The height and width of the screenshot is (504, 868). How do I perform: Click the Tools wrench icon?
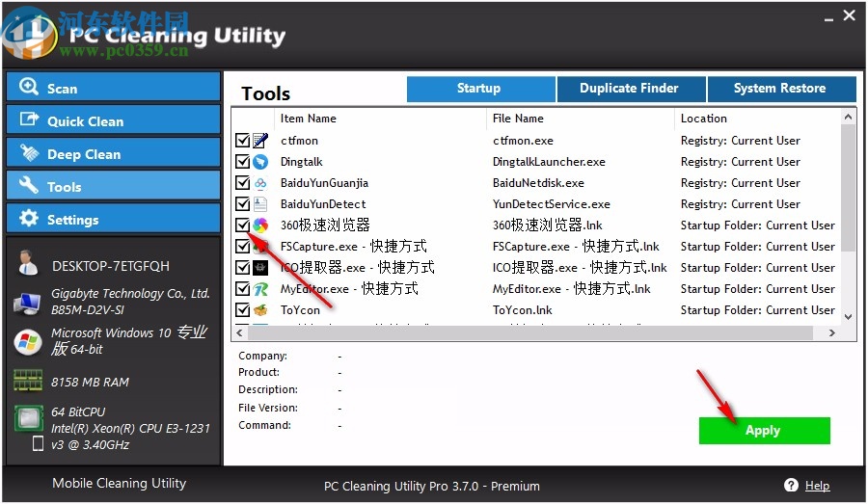coord(29,185)
